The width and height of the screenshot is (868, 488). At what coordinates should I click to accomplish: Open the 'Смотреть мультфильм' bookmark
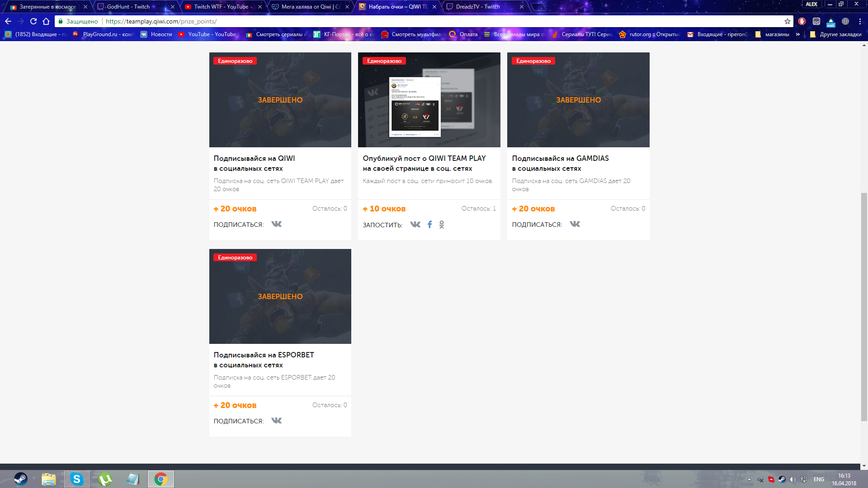[x=412, y=34]
